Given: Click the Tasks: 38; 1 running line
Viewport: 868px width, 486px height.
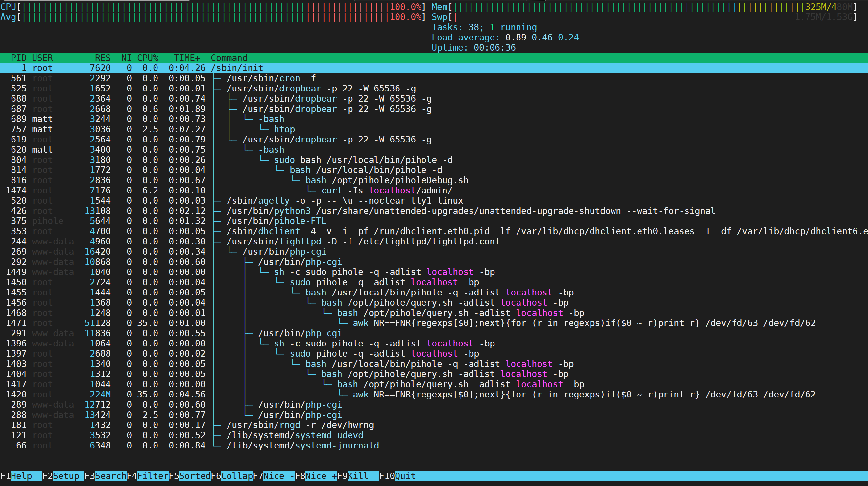Looking at the screenshot, I should click(x=484, y=27).
